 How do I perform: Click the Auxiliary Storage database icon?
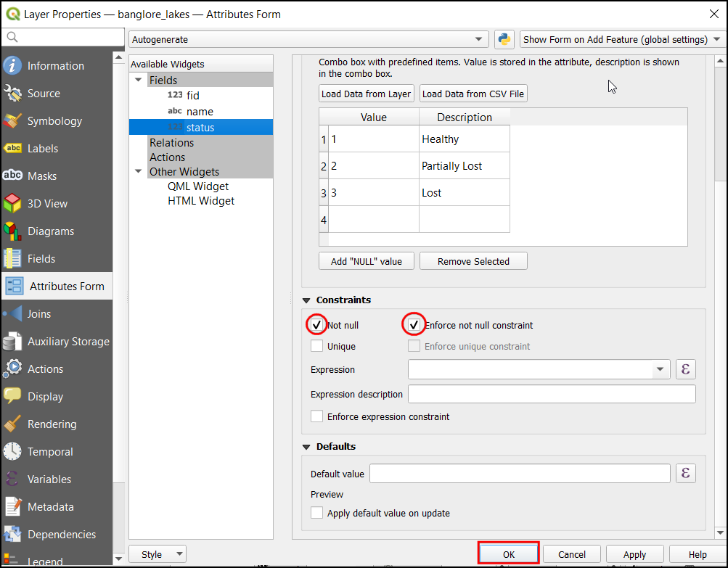pyautogui.click(x=12, y=342)
